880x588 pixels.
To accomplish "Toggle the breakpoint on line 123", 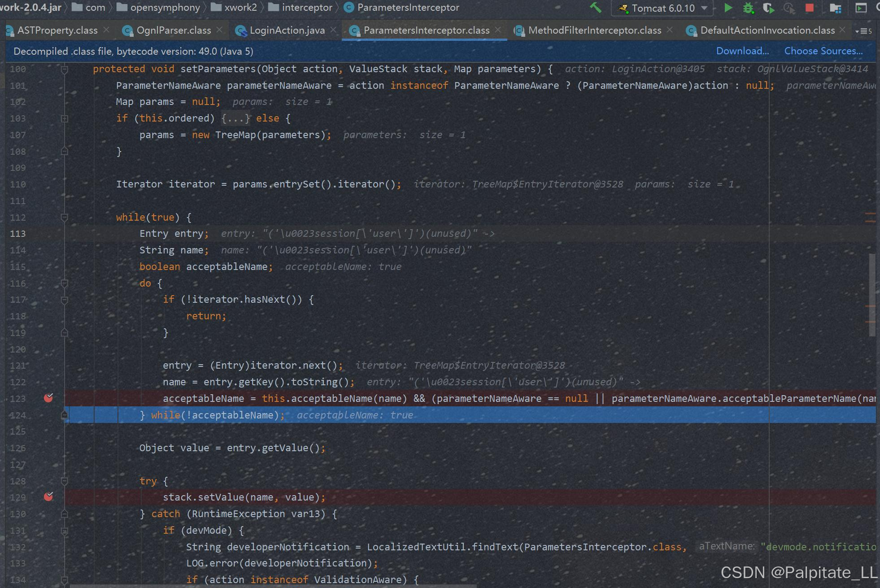I will tap(48, 398).
